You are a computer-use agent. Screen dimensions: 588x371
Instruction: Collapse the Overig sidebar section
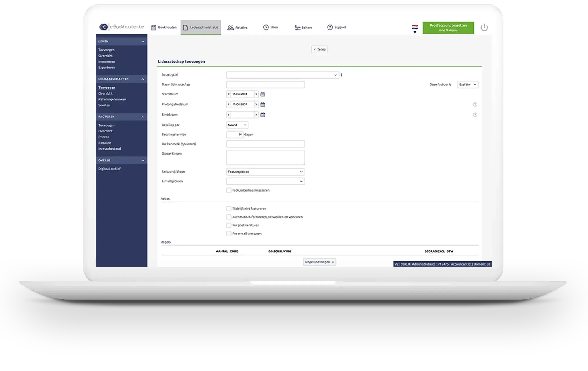(x=143, y=160)
